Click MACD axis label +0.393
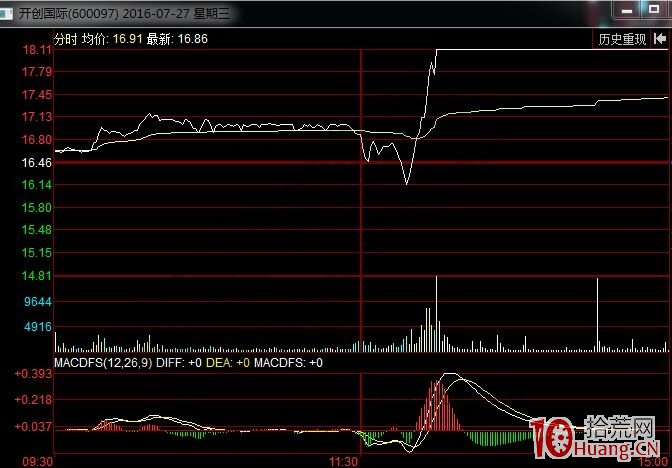 [33, 374]
